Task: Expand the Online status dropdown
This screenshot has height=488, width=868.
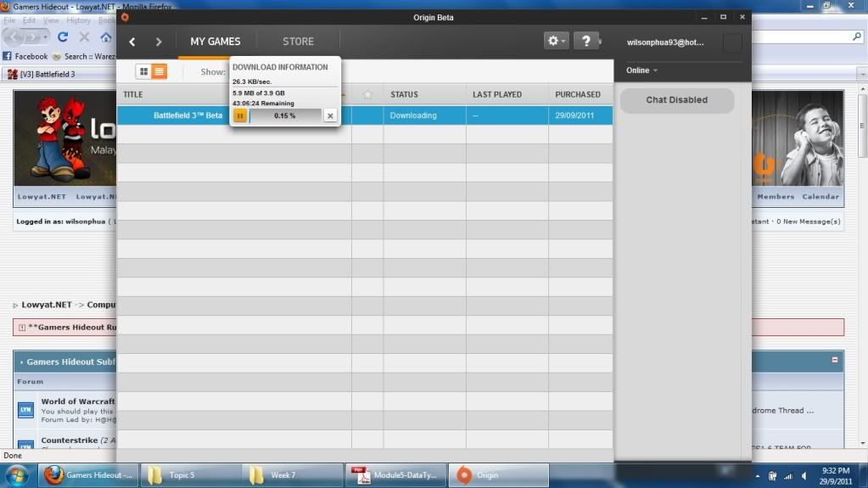Action: coord(641,70)
